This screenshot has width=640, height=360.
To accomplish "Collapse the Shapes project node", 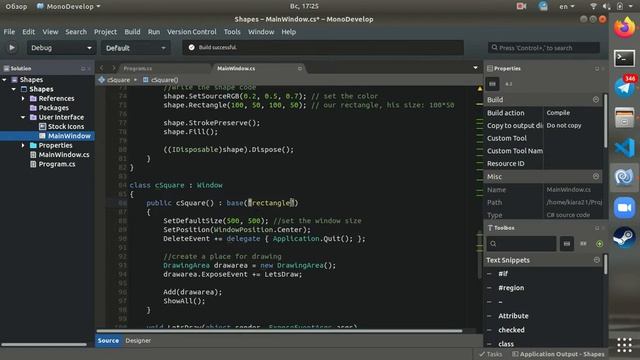I will [x=14, y=89].
